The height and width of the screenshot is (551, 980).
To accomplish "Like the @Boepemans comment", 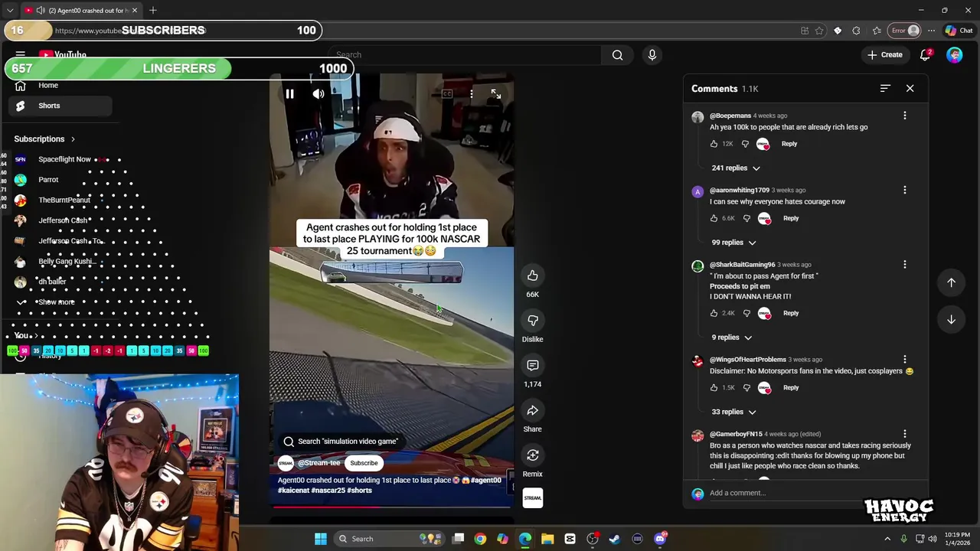I will pos(714,144).
